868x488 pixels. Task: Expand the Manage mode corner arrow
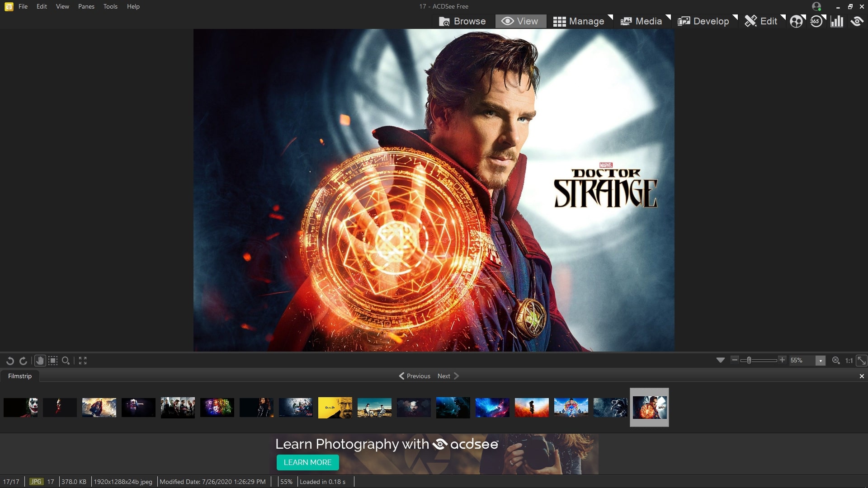coord(610,18)
